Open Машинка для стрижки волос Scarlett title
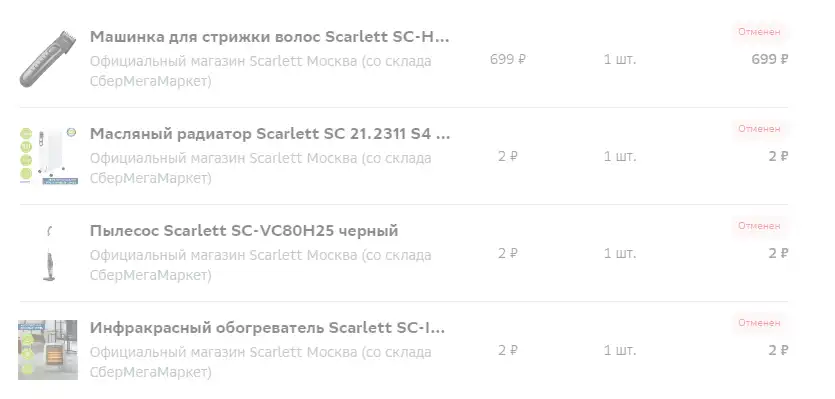The image size is (835, 399). pos(269,37)
